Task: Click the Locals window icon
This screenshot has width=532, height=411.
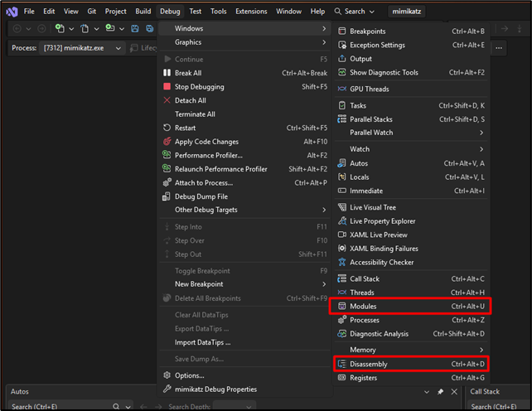Action: (342, 176)
